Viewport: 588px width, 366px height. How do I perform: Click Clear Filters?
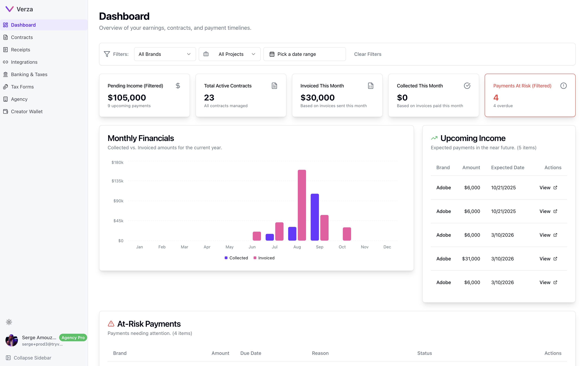[x=368, y=54]
